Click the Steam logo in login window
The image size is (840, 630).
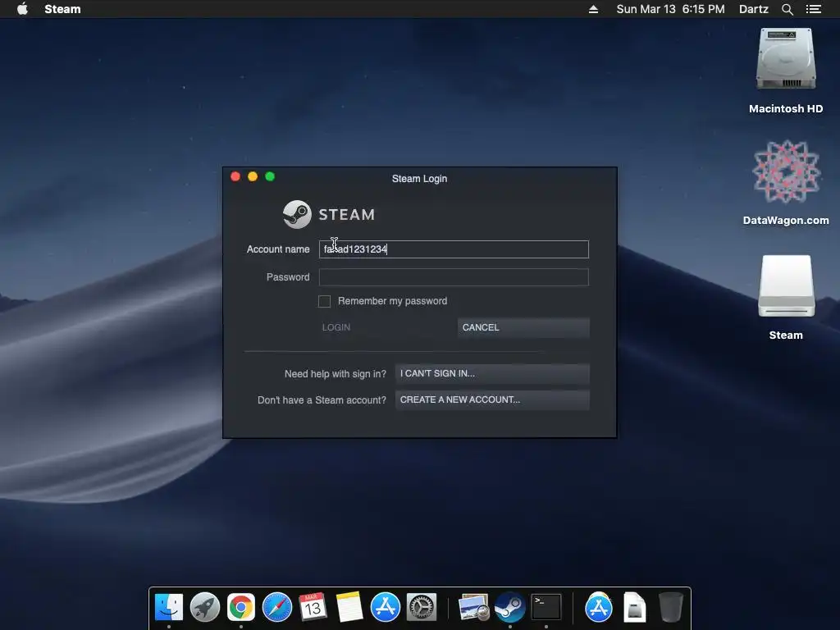(328, 214)
